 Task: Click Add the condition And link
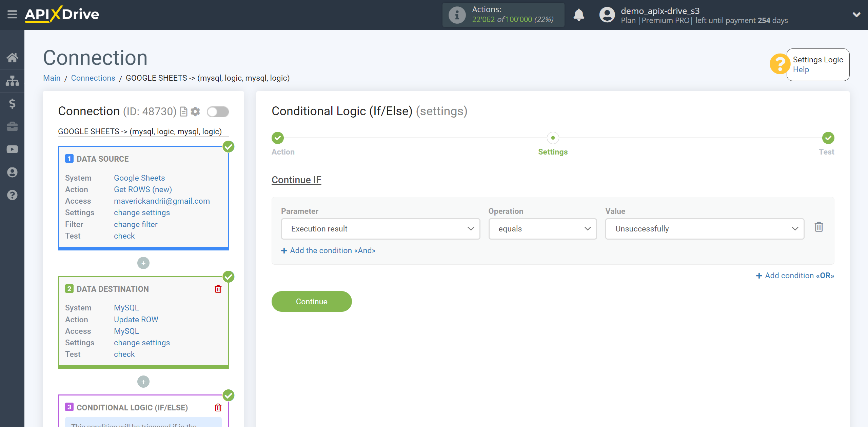click(x=328, y=250)
